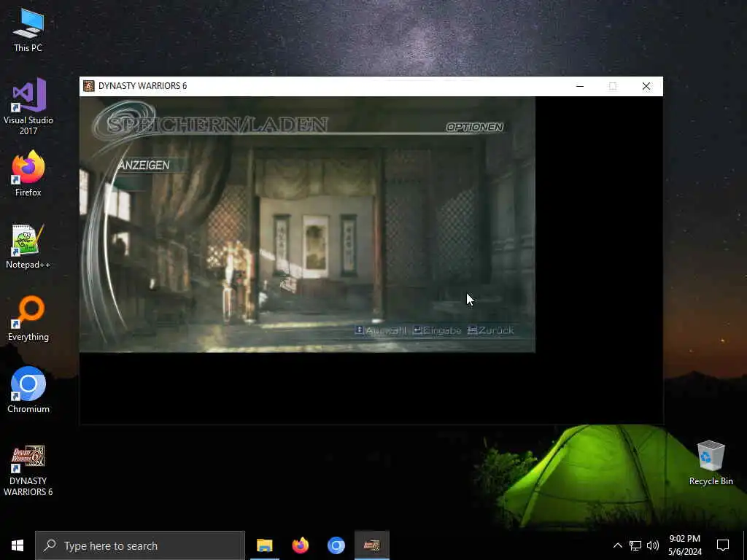Open Firefox from the taskbar
Image resolution: width=747 pixels, height=560 pixels.
pos(301,545)
